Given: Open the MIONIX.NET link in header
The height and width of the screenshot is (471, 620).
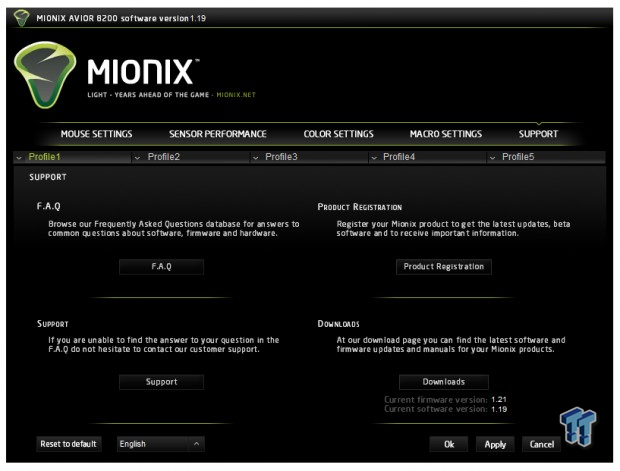Looking at the screenshot, I should click(236, 95).
